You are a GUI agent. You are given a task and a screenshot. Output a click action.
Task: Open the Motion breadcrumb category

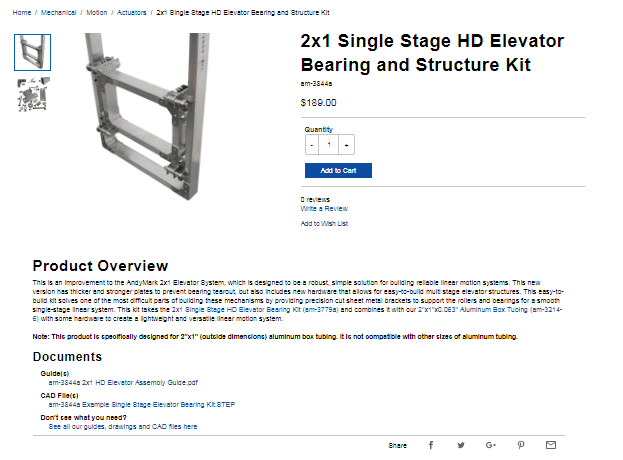point(97,13)
